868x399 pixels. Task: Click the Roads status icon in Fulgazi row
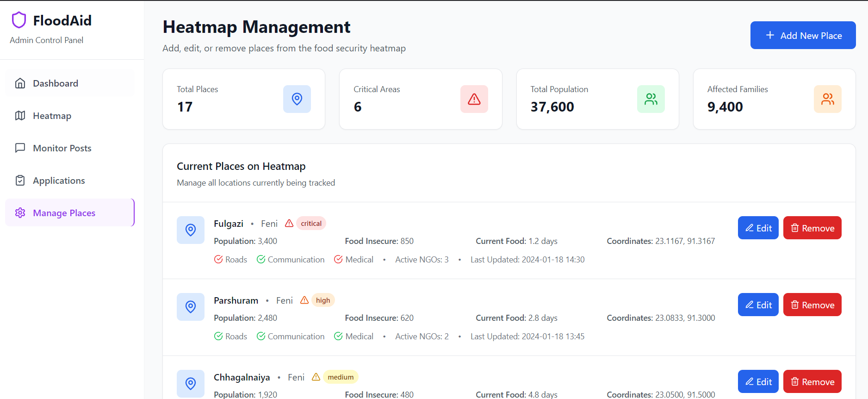[x=218, y=260]
